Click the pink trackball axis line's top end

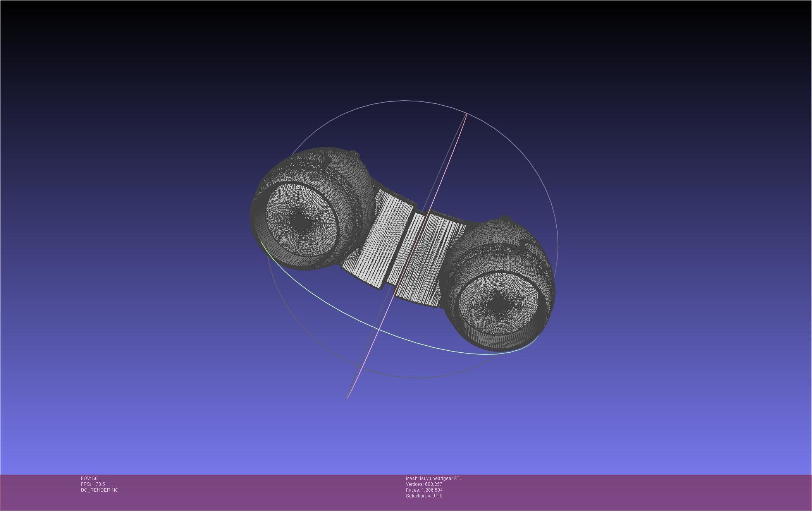[x=466, y=114]
